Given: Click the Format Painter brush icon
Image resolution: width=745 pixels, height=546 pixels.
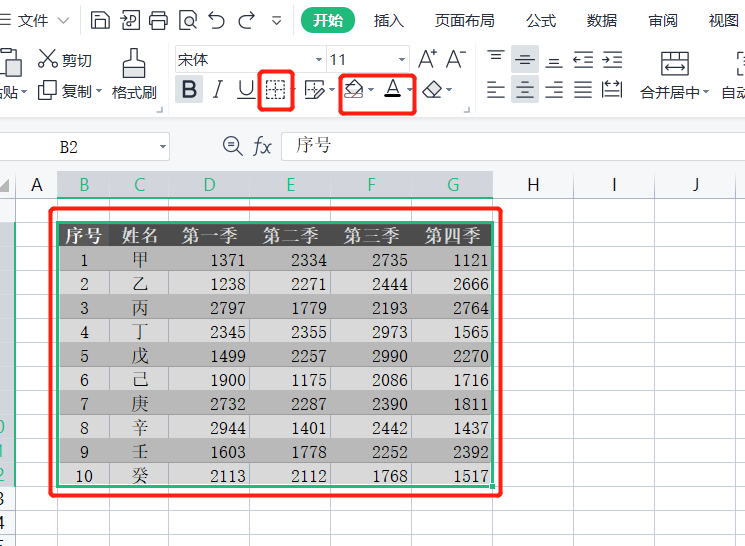Looking at the screenshot, I should click(133, 64).
